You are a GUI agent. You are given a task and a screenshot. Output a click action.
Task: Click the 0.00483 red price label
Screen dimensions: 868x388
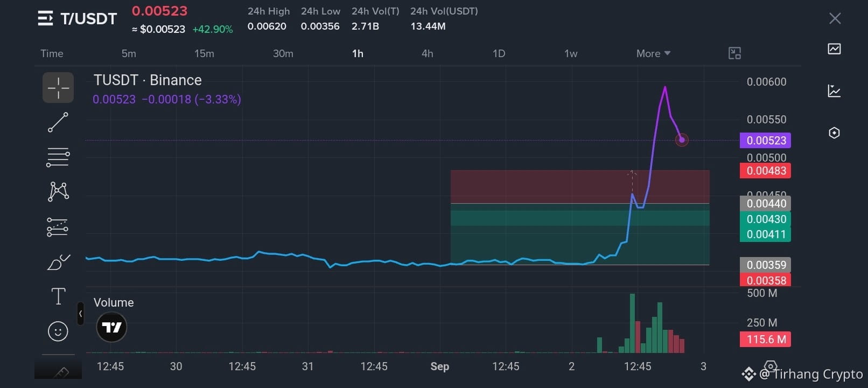tap(765, 171)
